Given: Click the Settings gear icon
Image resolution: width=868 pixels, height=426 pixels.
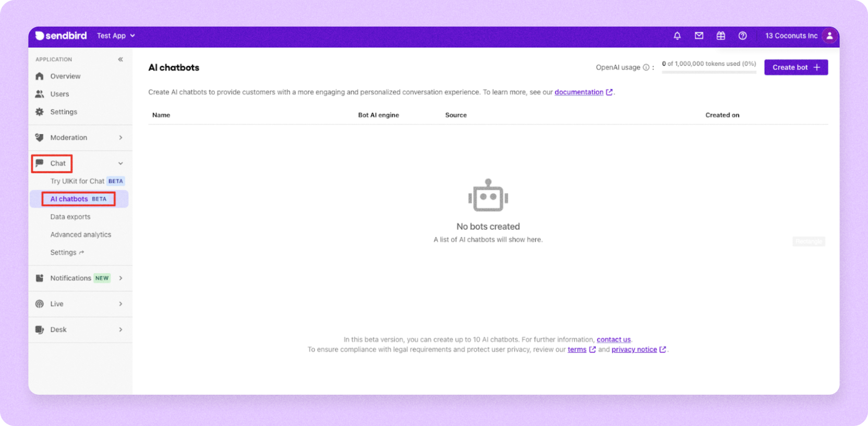Looking at the screenshot, I should (x=40, y=112).
